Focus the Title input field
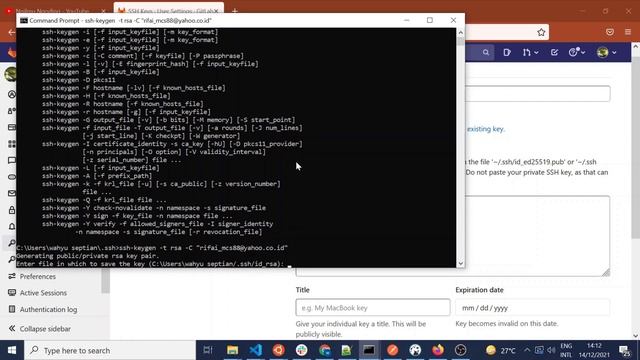Screen dimensions: 640x360 (373, 308)
